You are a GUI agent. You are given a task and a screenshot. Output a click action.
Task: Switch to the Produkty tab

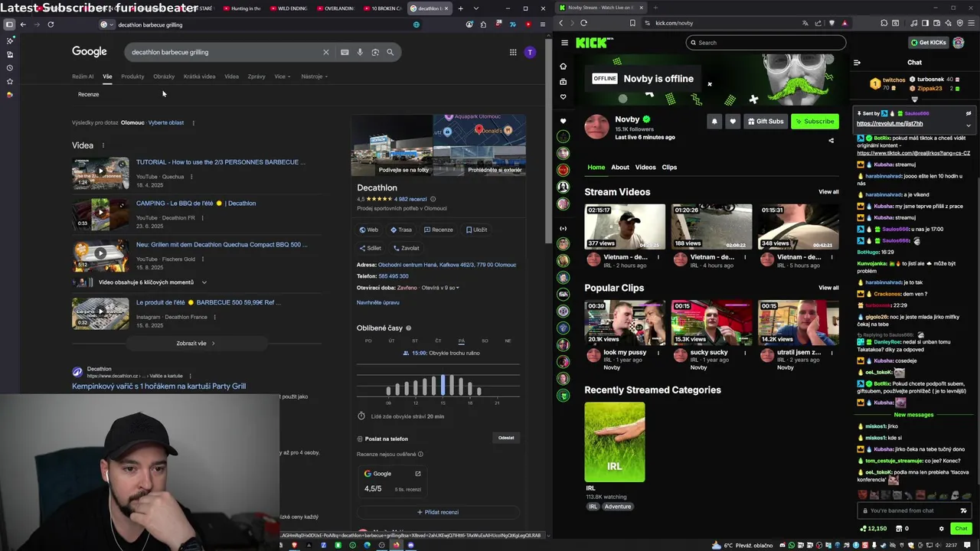[x=132, y=77]
